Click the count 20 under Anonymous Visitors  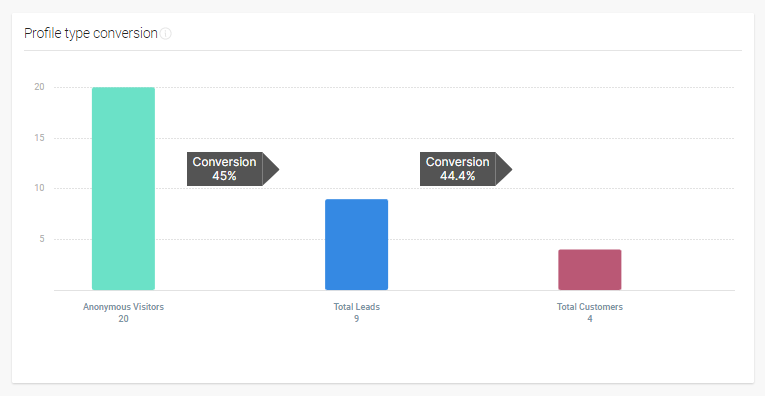[x=123, y=319]
